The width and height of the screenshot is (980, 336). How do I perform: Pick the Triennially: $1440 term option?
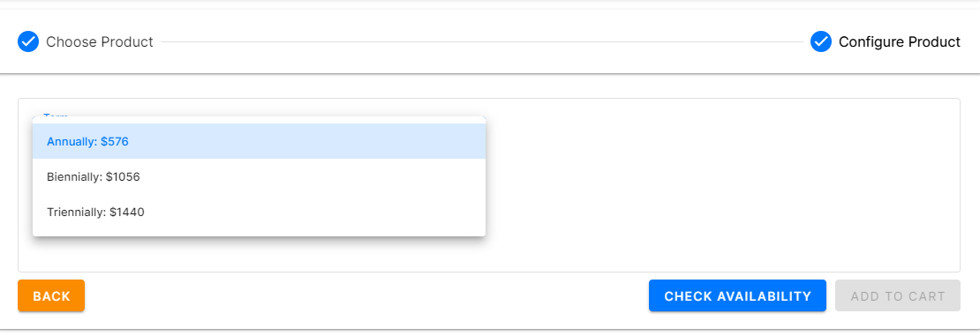[259, 213]
